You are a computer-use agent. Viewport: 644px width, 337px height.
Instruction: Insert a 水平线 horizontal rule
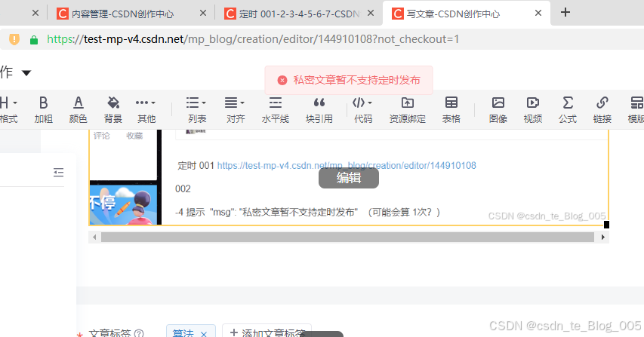pyautogui.click(x=275, y=109)
